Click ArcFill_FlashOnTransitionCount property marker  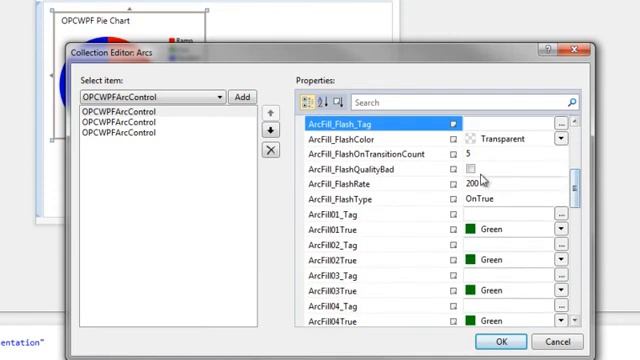click(453, 154)
